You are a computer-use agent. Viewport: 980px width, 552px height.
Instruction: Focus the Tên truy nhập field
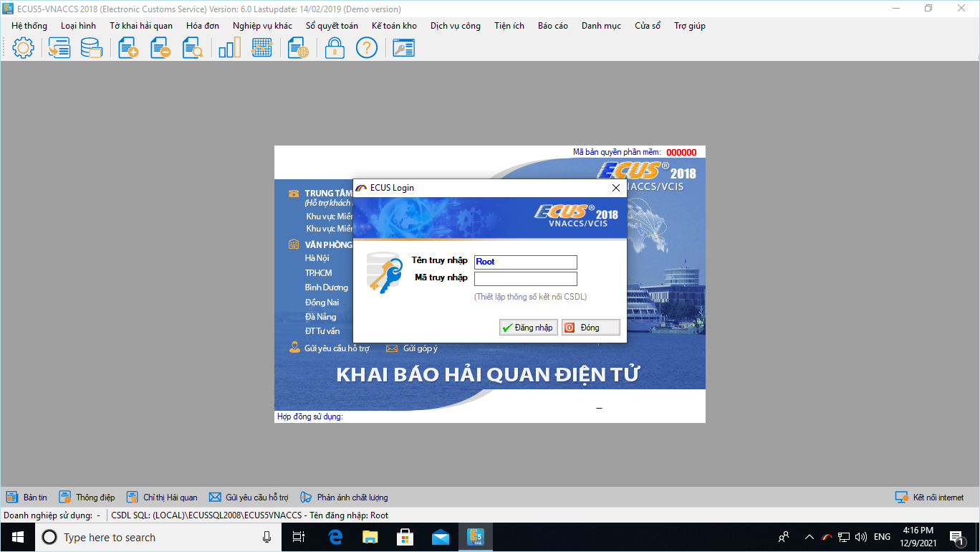[x=526, y=262]
